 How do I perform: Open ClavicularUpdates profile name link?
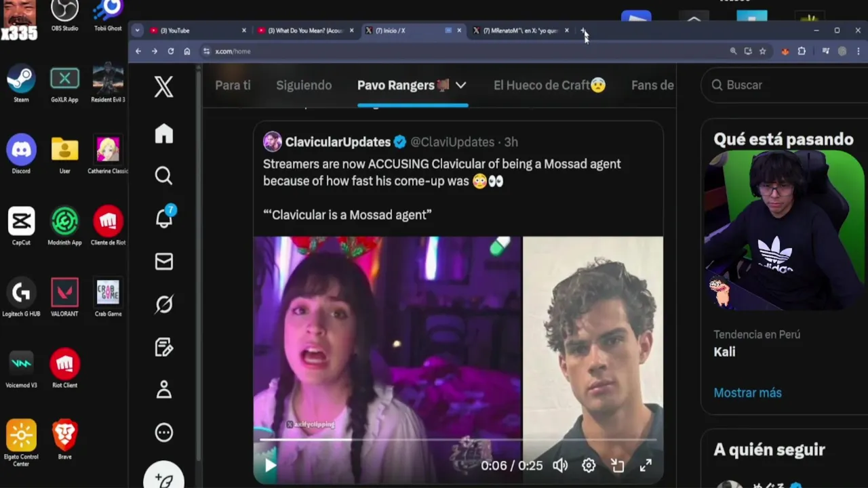point(338,142)
